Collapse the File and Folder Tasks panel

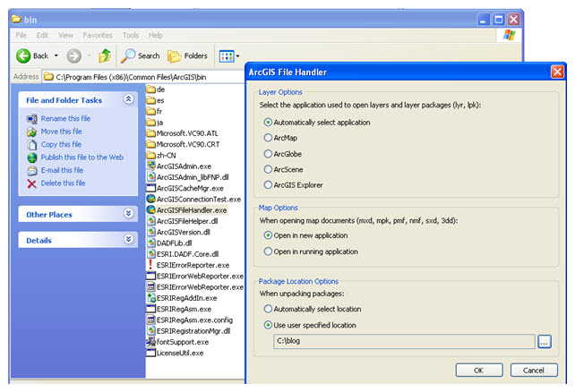pyautogui.click(x=129, y=99)
